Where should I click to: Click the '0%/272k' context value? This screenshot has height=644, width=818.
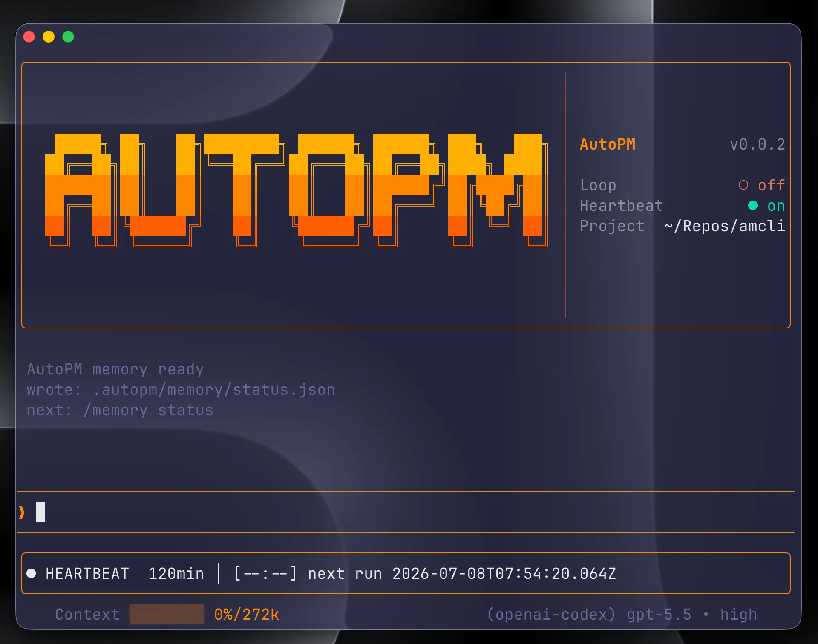(247, 615)
